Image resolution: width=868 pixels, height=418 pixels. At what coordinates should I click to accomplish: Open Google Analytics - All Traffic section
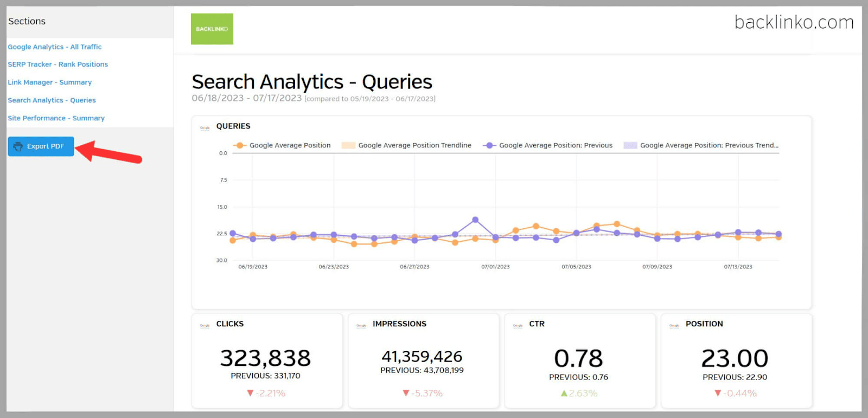pyautogui.click(x=54, y=47)
